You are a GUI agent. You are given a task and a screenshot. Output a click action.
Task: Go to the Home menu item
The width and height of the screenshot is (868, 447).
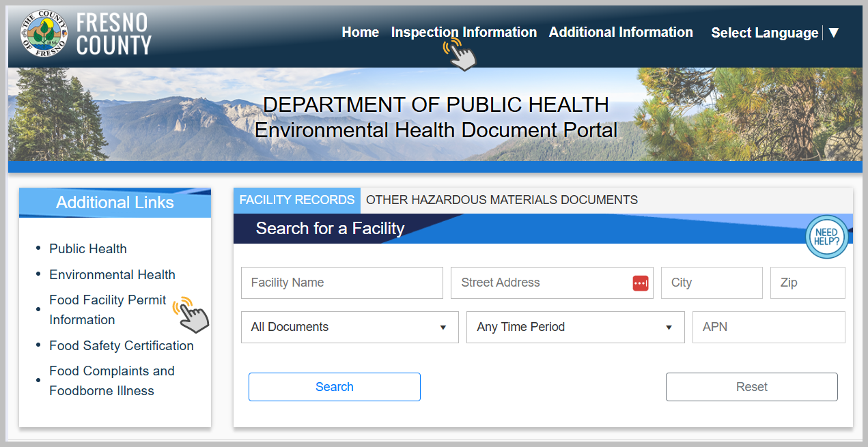coord(360,32)
